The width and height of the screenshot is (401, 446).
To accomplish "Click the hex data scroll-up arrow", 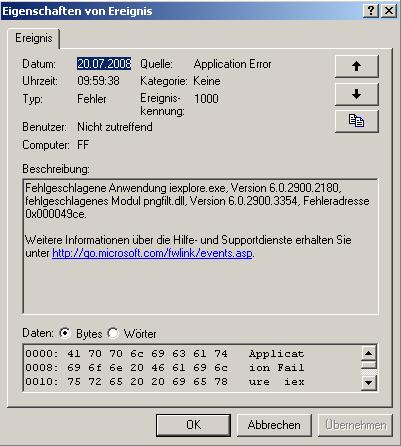I will pos(368,353).
